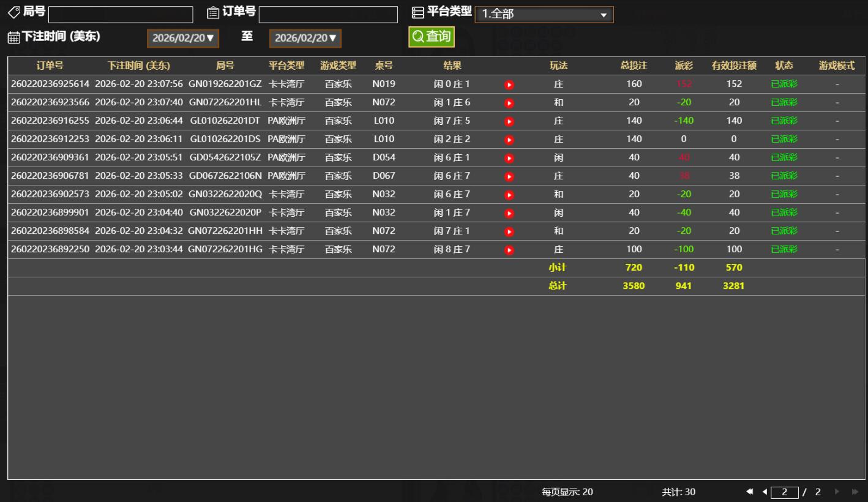
Task: Play replay for order 260220236892250
Action: pos(509,250)
